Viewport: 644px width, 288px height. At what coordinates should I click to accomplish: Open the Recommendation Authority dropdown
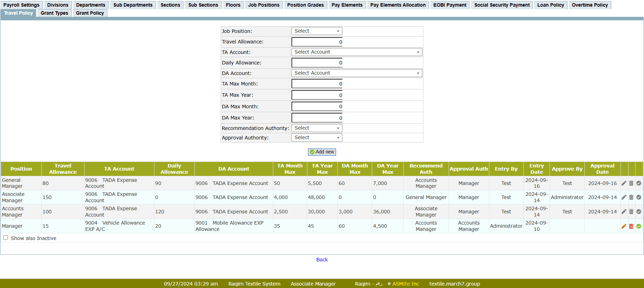(x=316, y=128)
